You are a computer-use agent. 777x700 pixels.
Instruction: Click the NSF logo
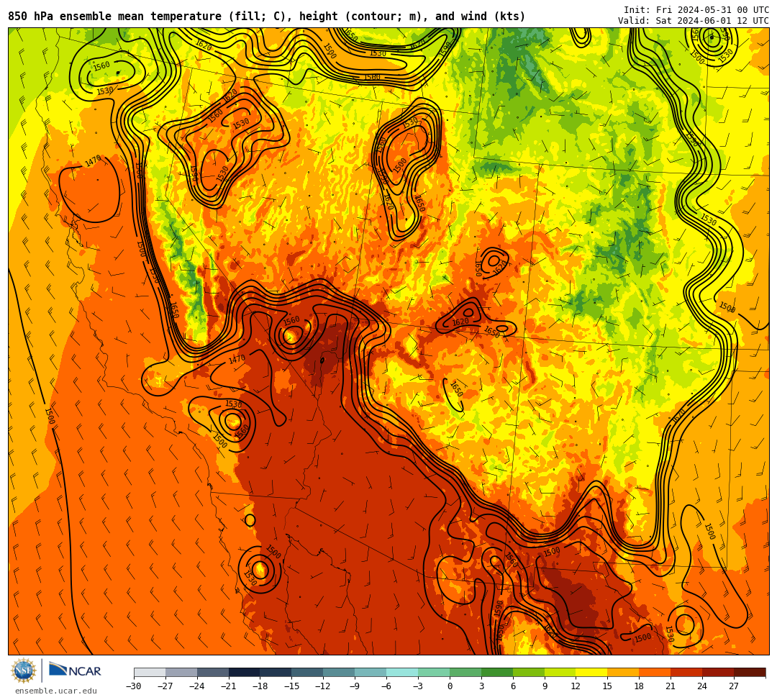pyautogui.click(x=24, y=671)
